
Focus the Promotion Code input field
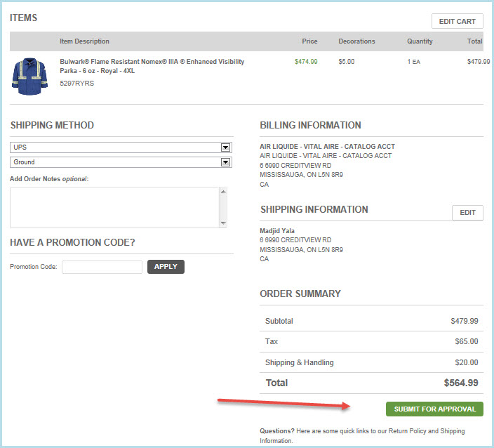[x=102, y=267]
